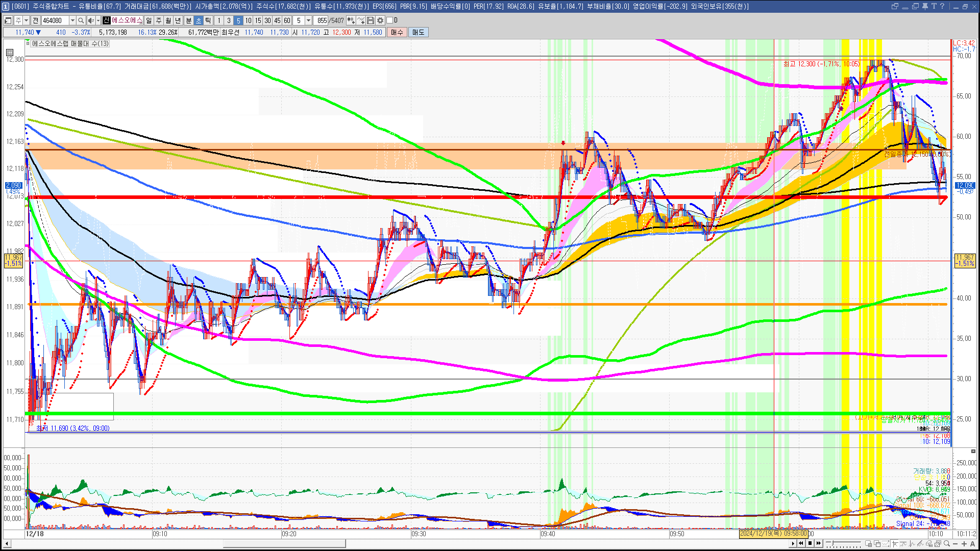
Task: Open chart settings gear icon
Action: pos(380,20)
